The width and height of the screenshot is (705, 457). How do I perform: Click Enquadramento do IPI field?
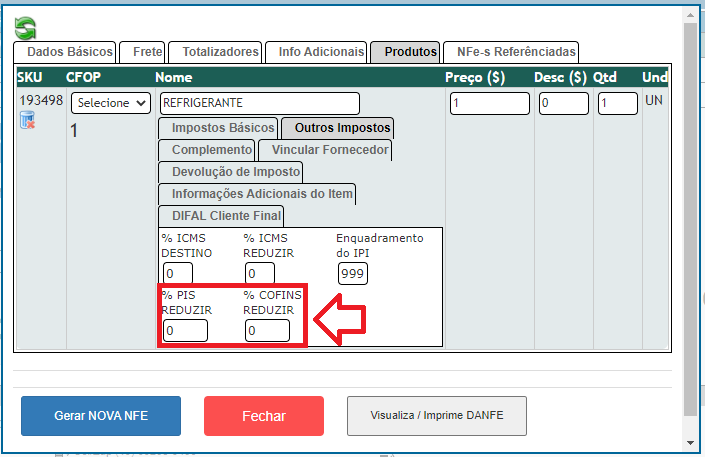pyautogui.click(x=353, y=273)
